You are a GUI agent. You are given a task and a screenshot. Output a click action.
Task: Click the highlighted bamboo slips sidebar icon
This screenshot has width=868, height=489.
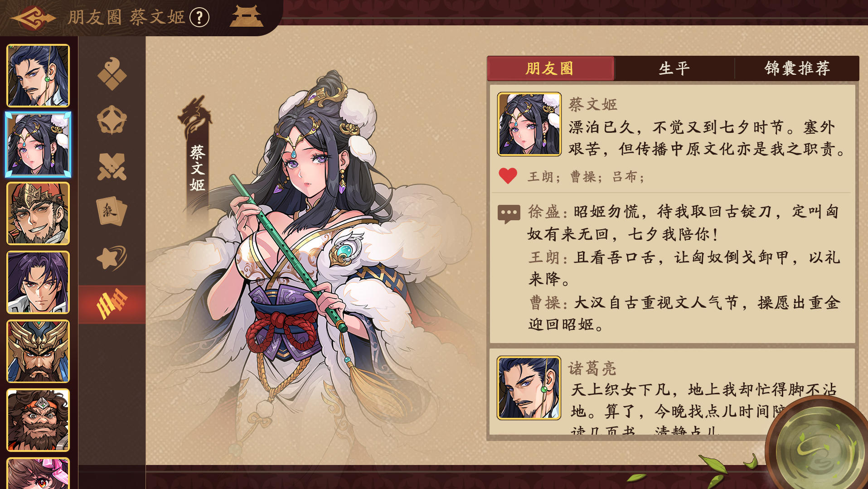click(x=112, y=304)
